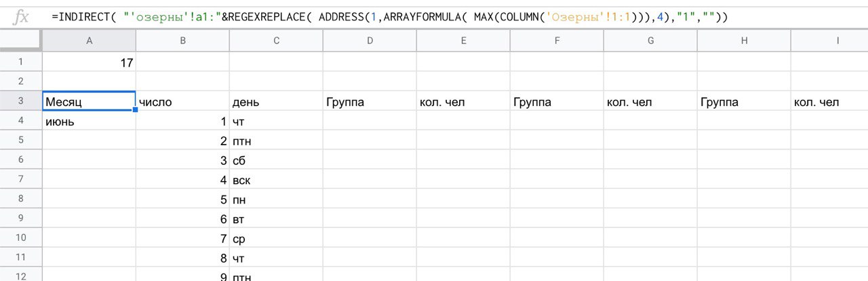The width and height of the screenshot is (868, 281).
Task: Select row 7 header
Action: coord(21,180)
